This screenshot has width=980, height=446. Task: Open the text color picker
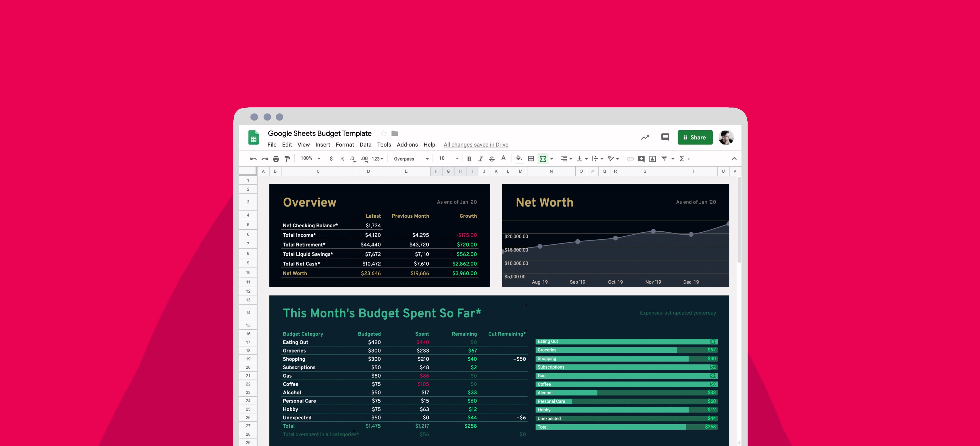coord(503,159)
